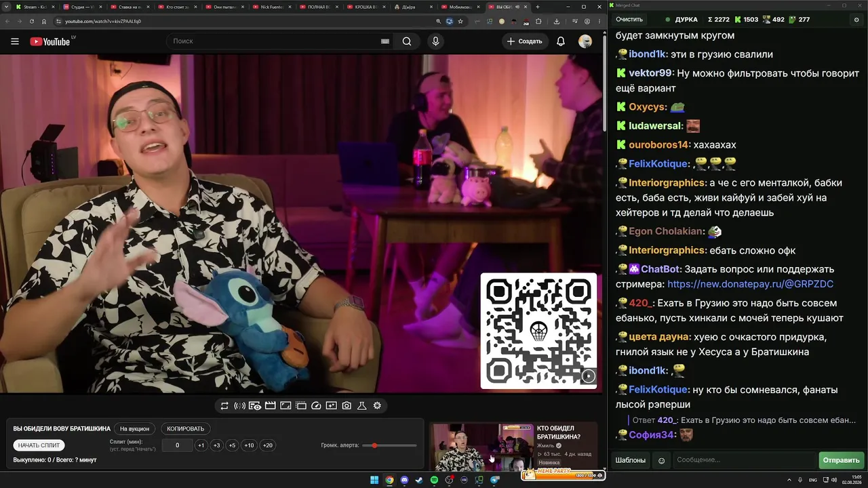Switch to the 'Nick Fuentes' tab
The height and width of the screenshot is (488, 868).
273,7
